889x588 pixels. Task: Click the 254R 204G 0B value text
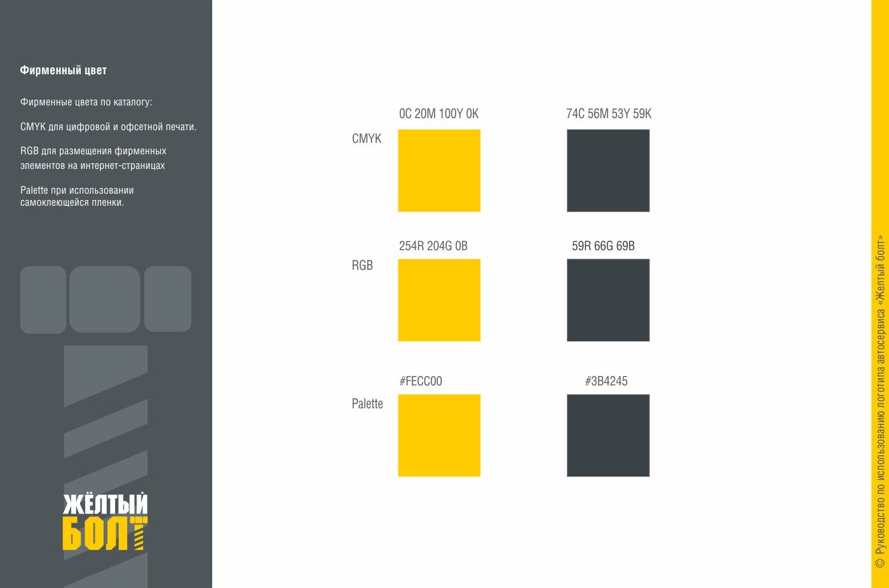click(x=433, y=246)
